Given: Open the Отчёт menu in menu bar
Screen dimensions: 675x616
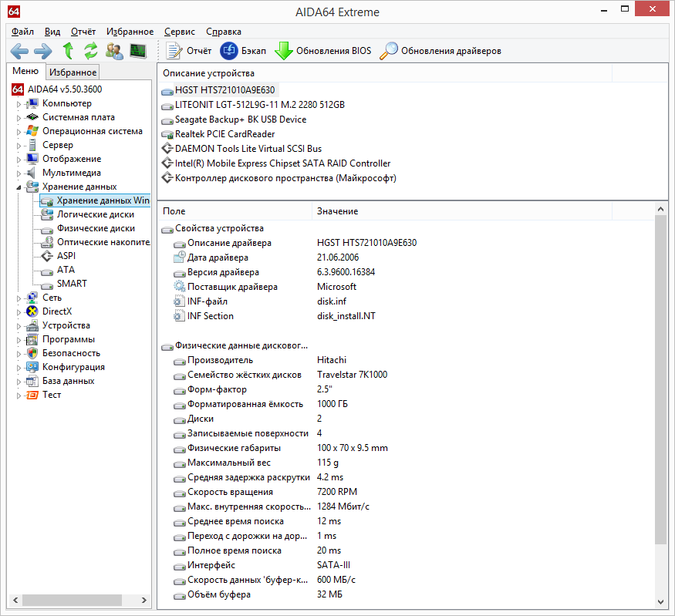Looking at the screenshot, I should 83,32.
